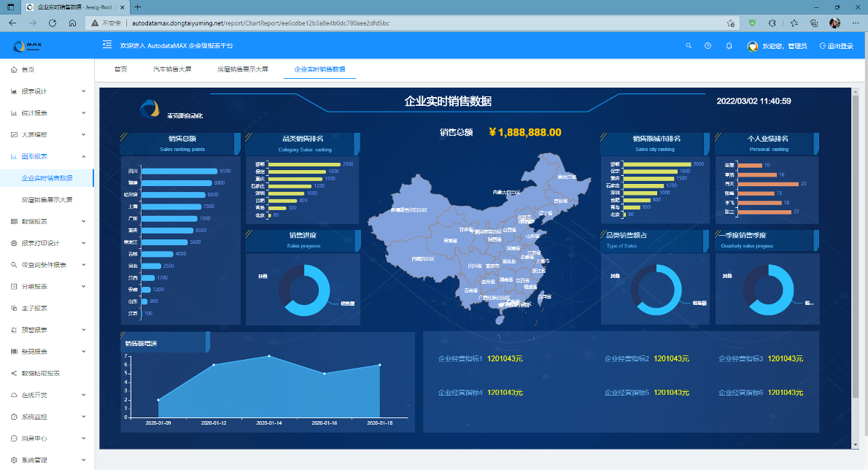Viewport: 868px width, 470px height.
Task: Expand the 报表设计 sidebar menu
Action: coord(47,91)
